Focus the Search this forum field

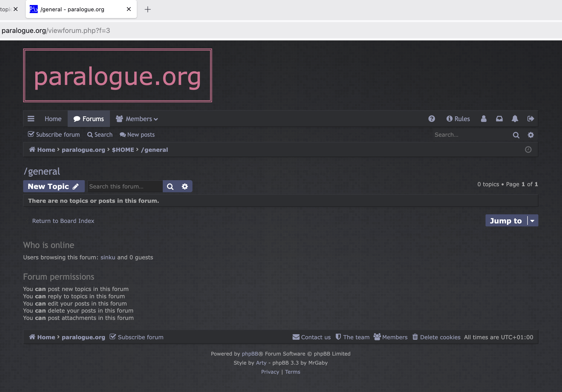(125, 186)
